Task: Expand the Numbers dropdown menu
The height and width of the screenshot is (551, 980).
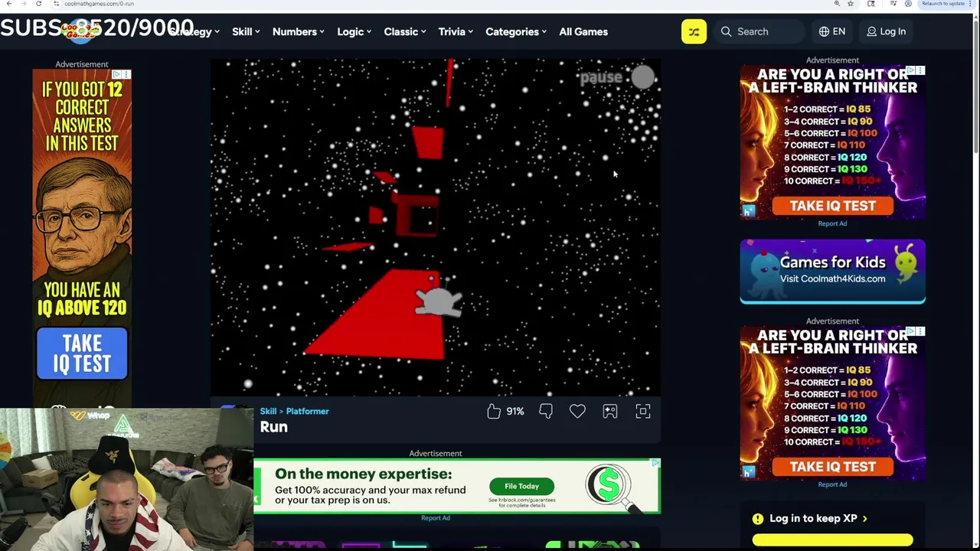Action: [x=298, y=31]
